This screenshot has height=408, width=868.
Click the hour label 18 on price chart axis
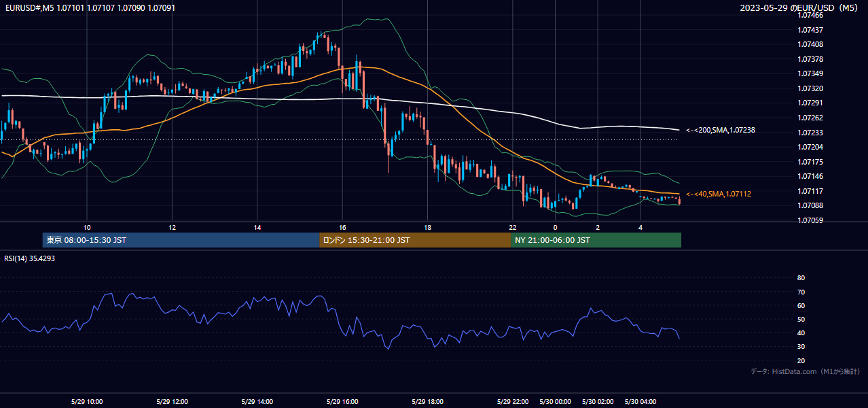(427, 227)
